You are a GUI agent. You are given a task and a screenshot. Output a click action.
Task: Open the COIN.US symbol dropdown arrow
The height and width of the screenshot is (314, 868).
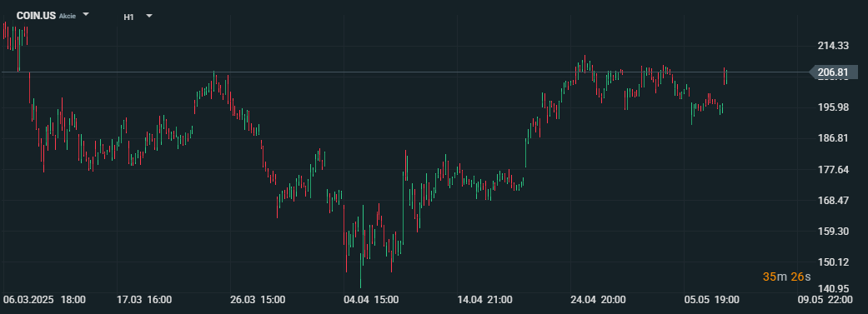(x=86, y=15)
